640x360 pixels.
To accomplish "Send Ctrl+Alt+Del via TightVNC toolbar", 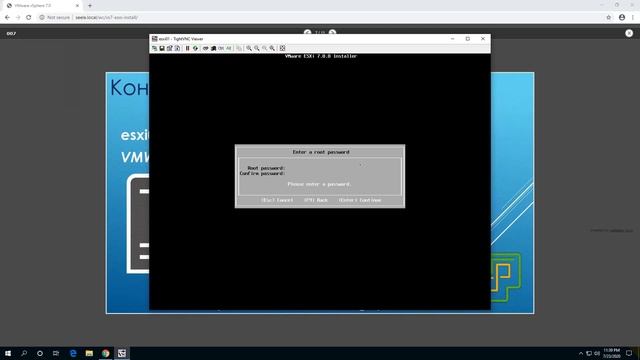I will 205,48.
